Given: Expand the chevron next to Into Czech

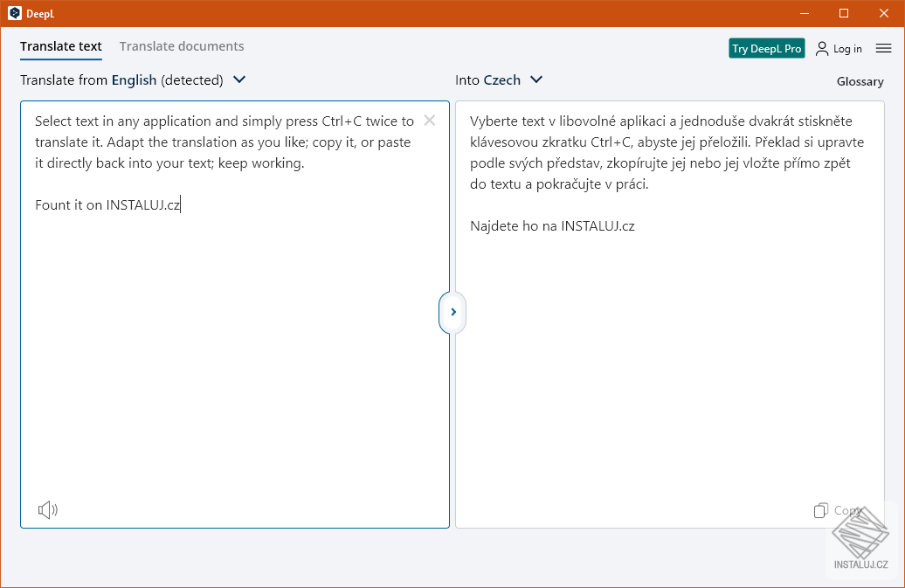Looking at the screenshot, I should click(536, 80).
